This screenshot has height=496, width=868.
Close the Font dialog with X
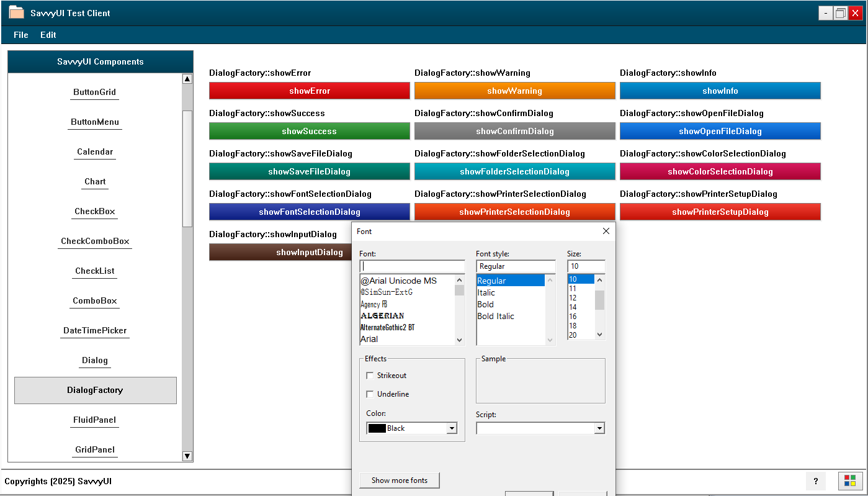(x=606, y=232)
